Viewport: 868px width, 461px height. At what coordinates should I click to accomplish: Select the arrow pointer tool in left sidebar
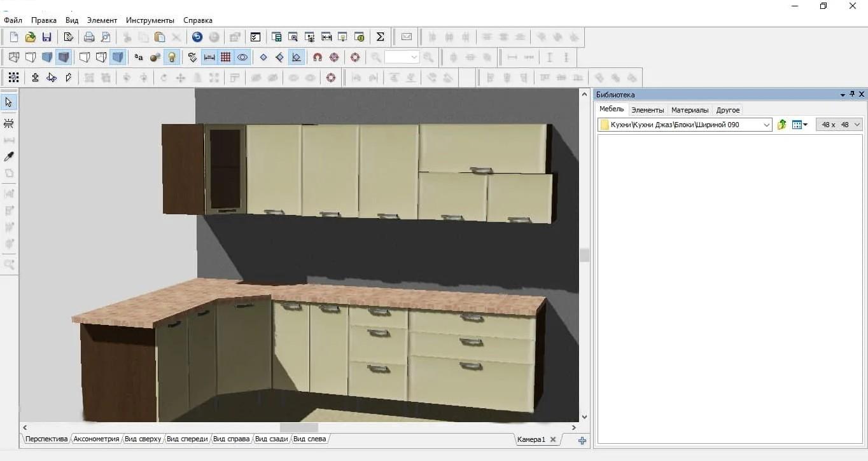[x=9, y=102]
